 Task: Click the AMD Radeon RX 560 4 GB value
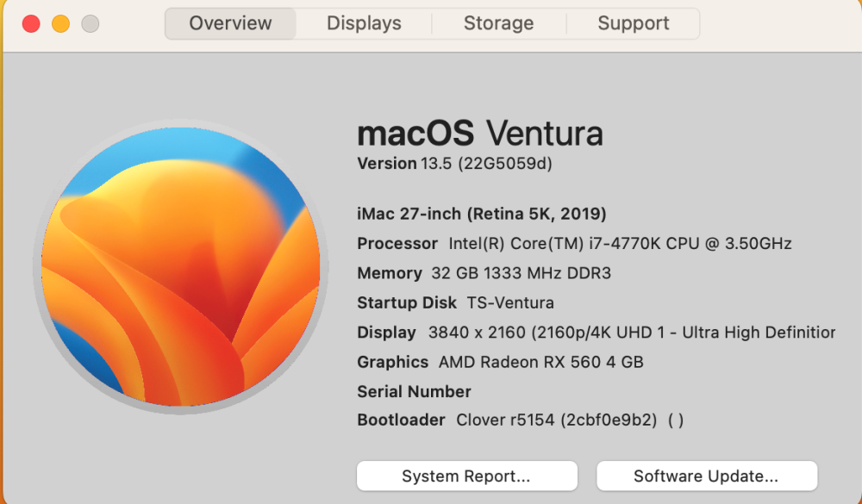coord(541,362)
